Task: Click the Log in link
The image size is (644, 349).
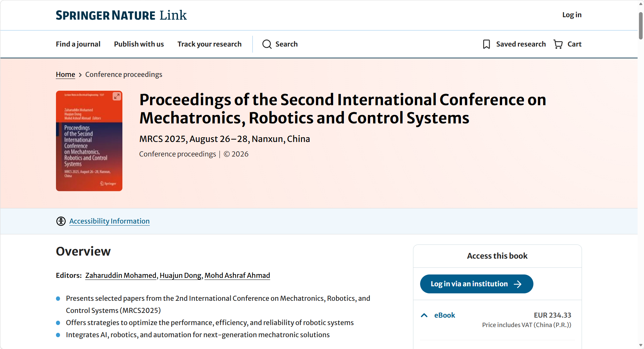Action: (572, 15)
